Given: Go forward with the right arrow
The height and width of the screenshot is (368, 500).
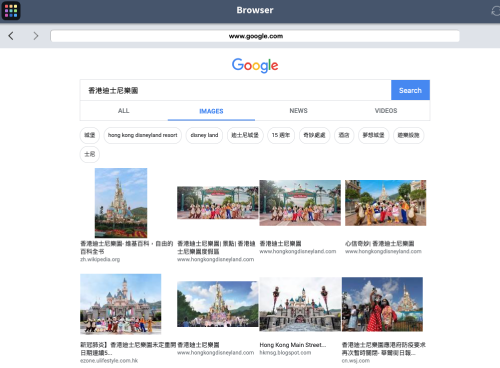Looking at the screenshot, I should 36,36.
